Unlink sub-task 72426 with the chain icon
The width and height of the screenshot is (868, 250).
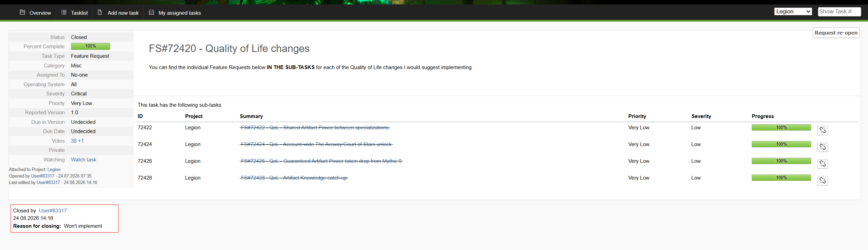(x=822, y=164)
